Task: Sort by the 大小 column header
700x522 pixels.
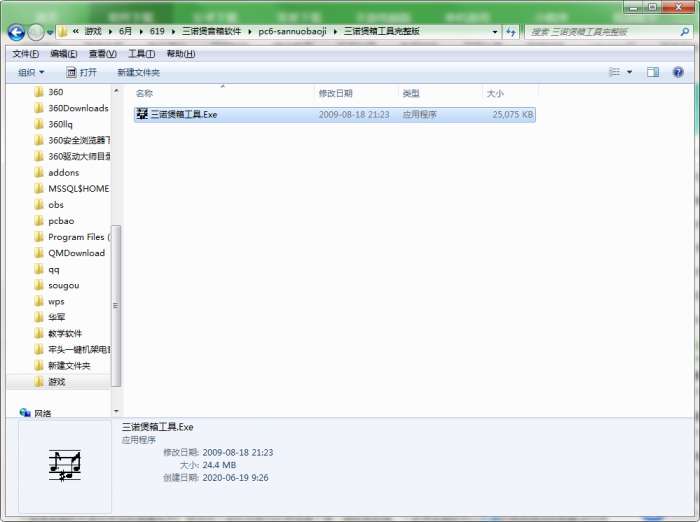Action: pyautogui.click(x=495, y=93)
